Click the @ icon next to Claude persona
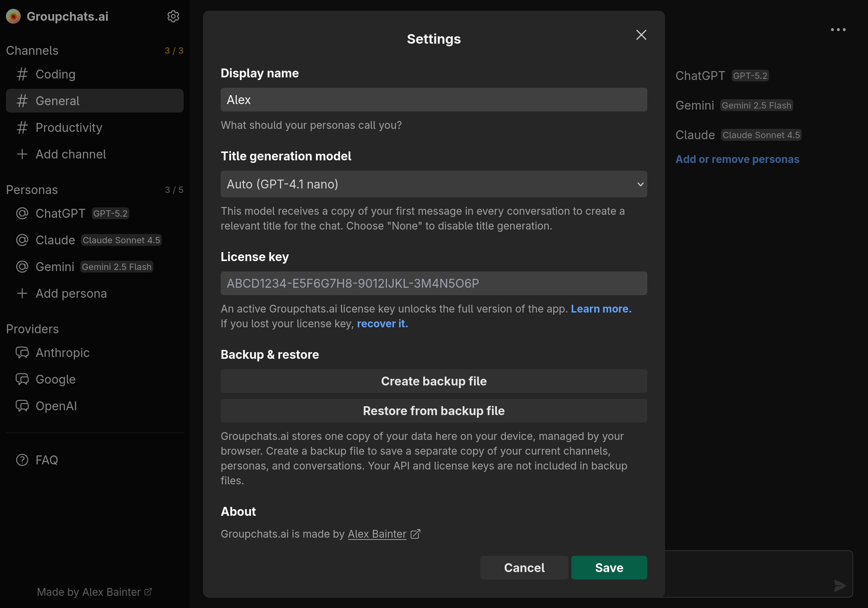Screen dimensions: 868x608 pyautogui.click(x=22, y=240)
